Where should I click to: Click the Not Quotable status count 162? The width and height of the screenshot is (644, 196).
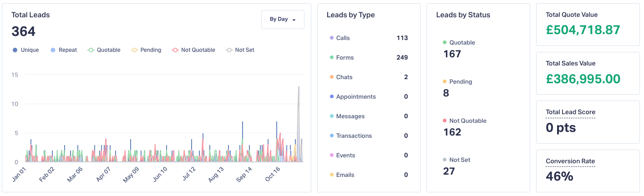pos(452,132)
